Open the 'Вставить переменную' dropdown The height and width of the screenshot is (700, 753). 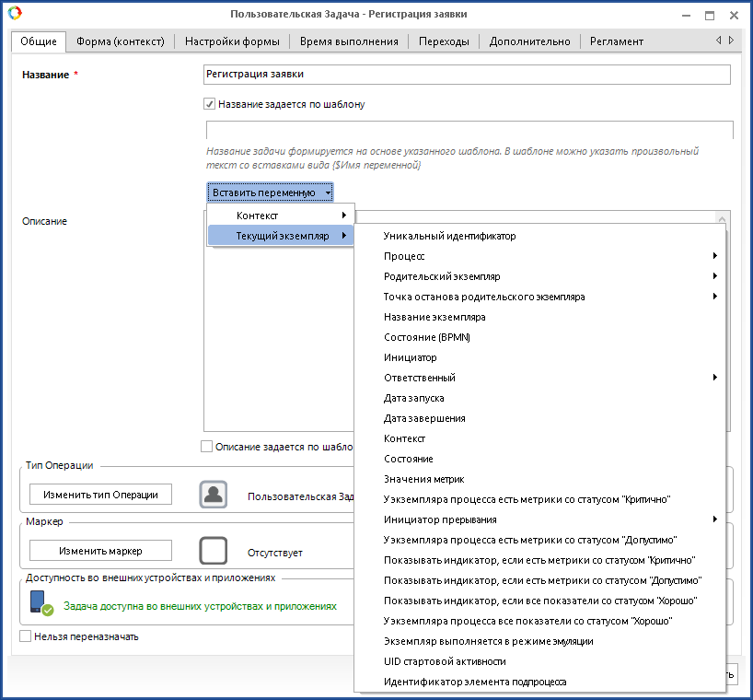pyautogui.click(x=270, y=192)
